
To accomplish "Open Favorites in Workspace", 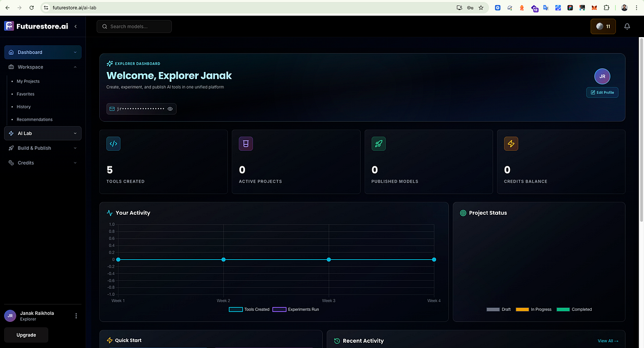I will tap(26, 94).
